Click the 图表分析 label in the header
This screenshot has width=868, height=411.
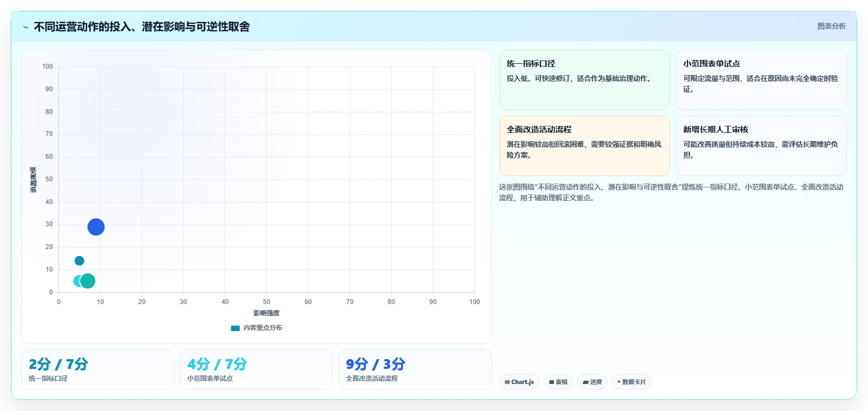click(x=831, y=26)
